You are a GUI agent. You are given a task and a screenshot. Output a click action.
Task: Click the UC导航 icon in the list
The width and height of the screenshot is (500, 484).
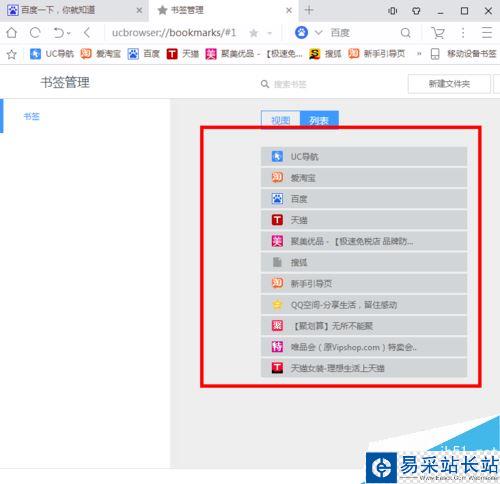277,156
